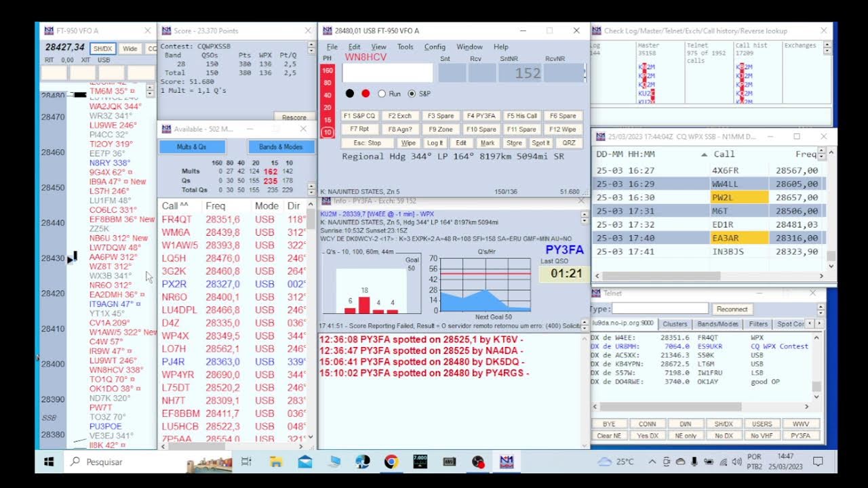Click the black status dot in Entry window

tap(350, 94)
